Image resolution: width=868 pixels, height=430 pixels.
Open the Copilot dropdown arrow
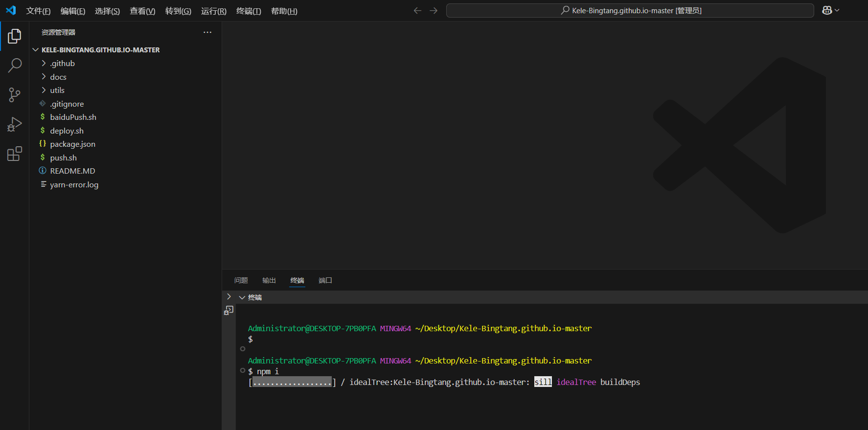coord(837,10)
